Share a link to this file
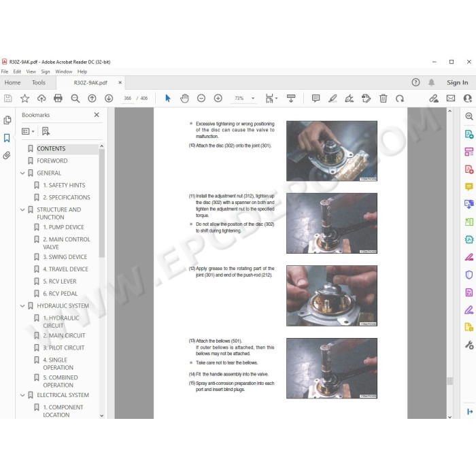 tap(434, 99)
